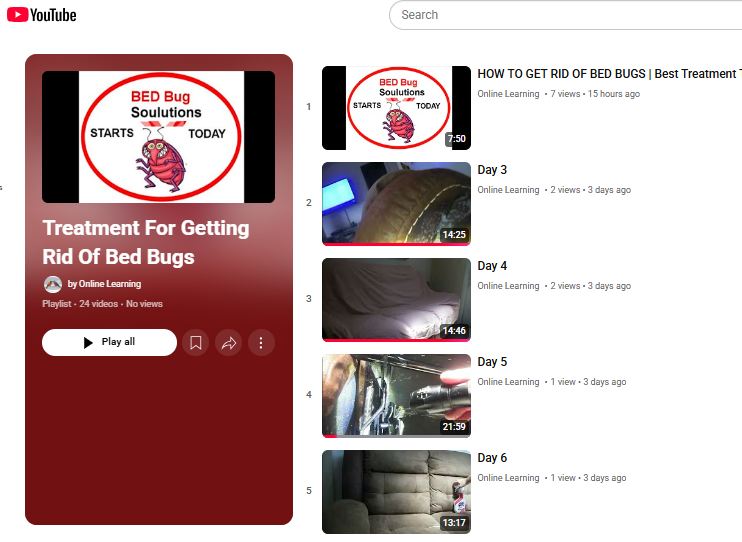Open Day 6 video thumbnail
Image resolution: width=742 pixels, height=542 pixels.
[x=397, y=492]
